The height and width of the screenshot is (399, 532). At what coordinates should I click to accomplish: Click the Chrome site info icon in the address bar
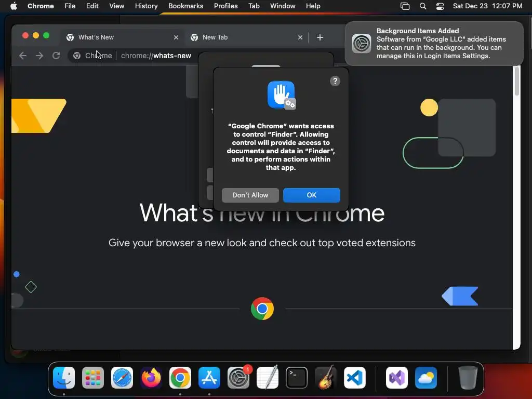coord(77,56)
